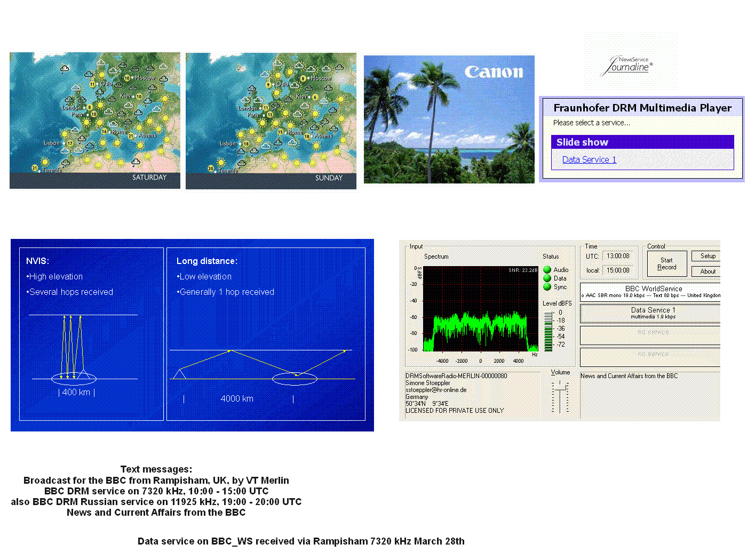Click the UTC time field 13:00:08
747x560 pixels.
click(x=618, y=256)
